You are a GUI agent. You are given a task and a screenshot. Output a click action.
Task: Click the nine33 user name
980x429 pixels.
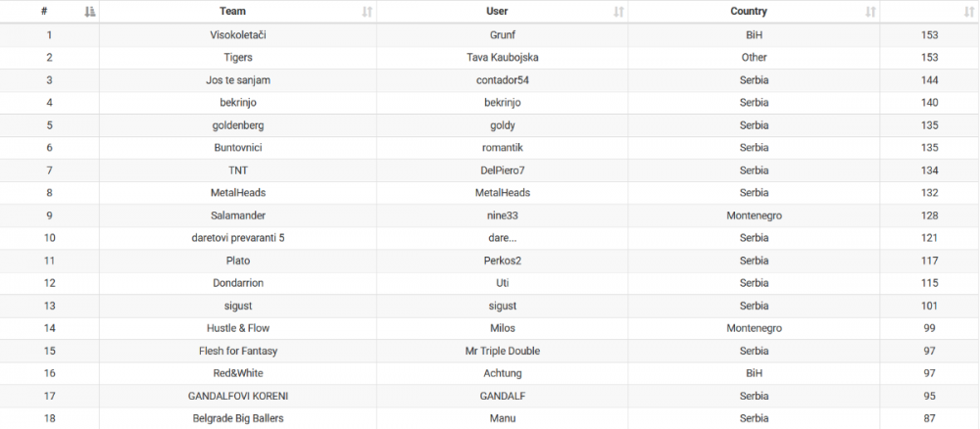[x=503, y=215]
